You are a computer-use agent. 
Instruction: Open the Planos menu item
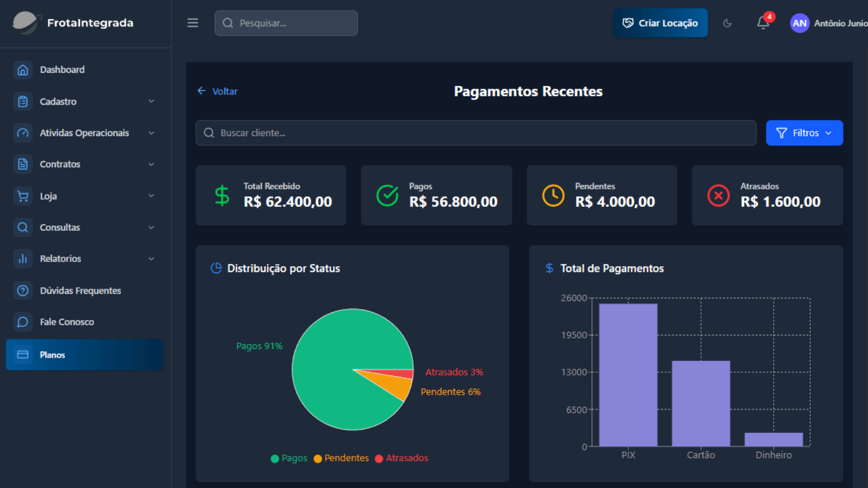click(85, 355)
